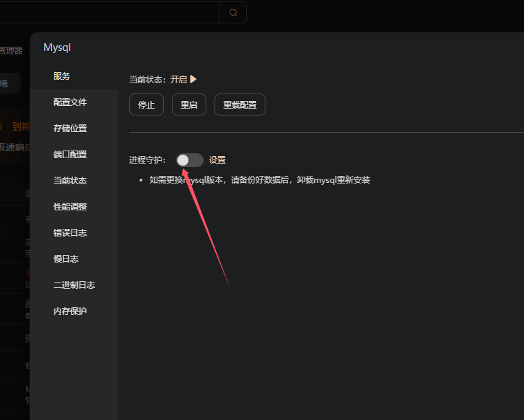
Task: Click the search input field at top
Action: tap(109, 12)
